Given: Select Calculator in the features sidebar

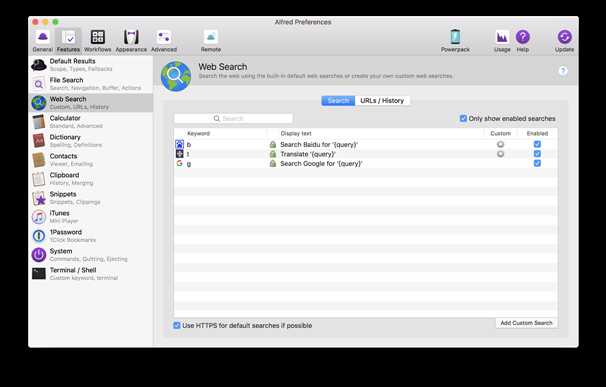Looking at the screenshot, I should click(x=91, y=122).
